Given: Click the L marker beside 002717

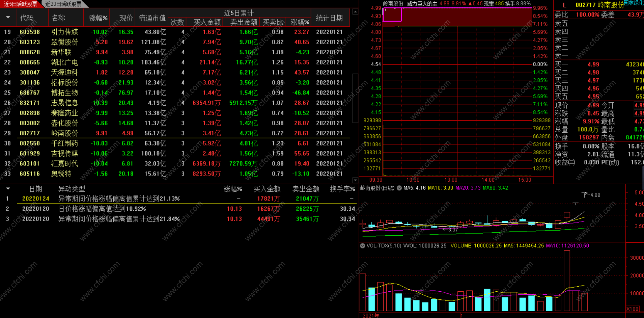Looking at the screenshot, I should coord(564,5).
